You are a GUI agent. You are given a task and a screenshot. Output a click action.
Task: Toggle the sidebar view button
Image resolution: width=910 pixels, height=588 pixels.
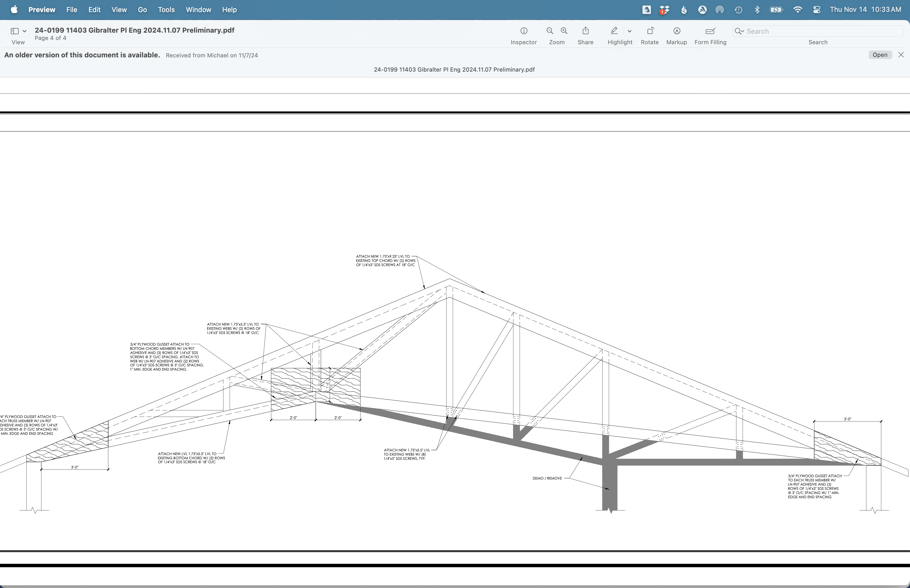pos(15,31)
